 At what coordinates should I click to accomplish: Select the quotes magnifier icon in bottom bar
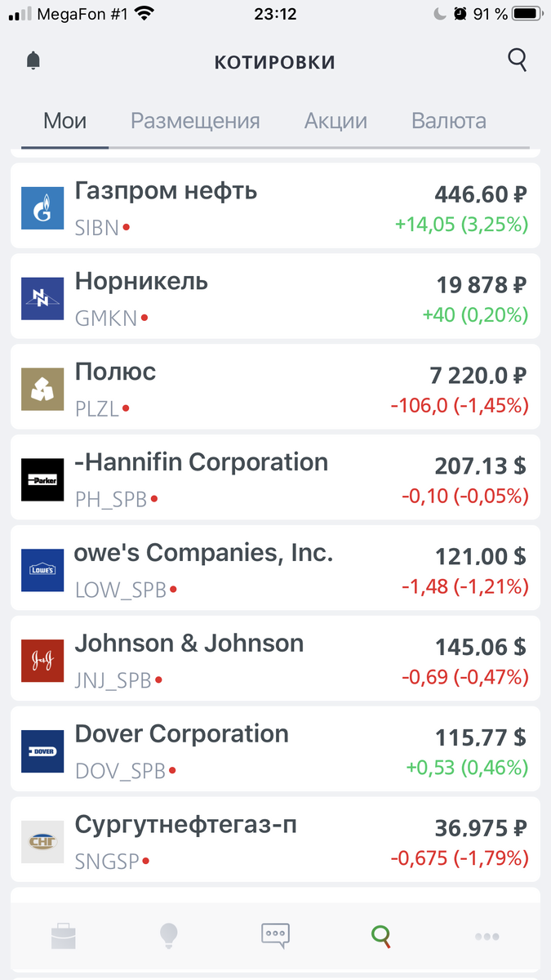pos(381,935)
